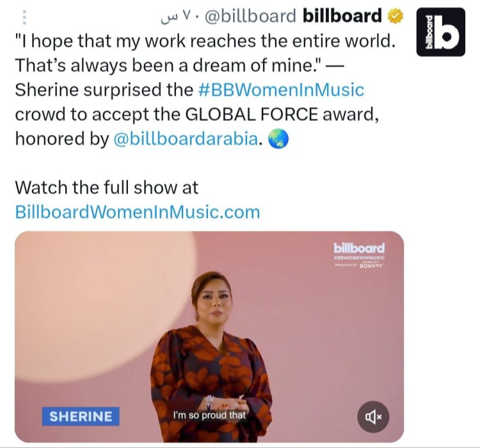Click the "Watch the full show at" text
This screenshot has height=448, width=480.
pos(107,188)
